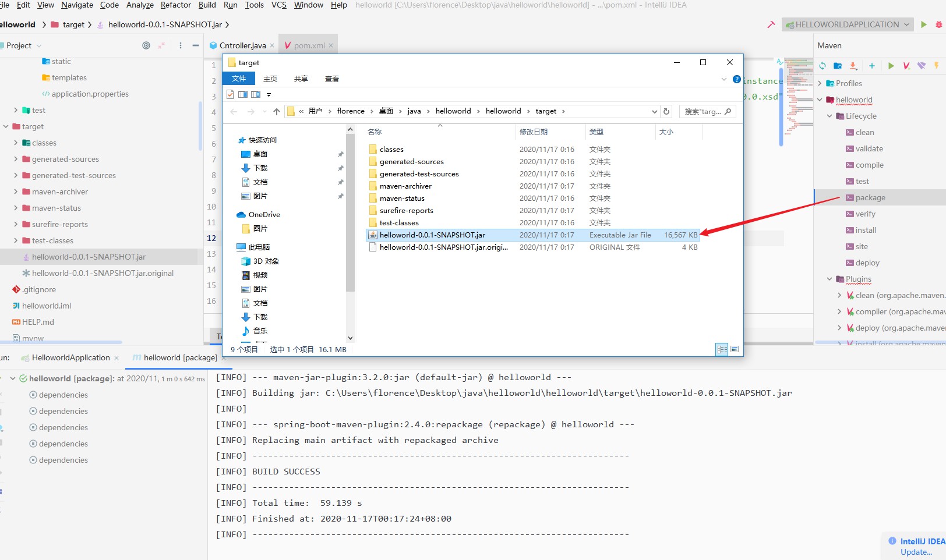Toggle Skip Tests mode lightning icon
The image size is (946, 560).
[x=937, y=66]
